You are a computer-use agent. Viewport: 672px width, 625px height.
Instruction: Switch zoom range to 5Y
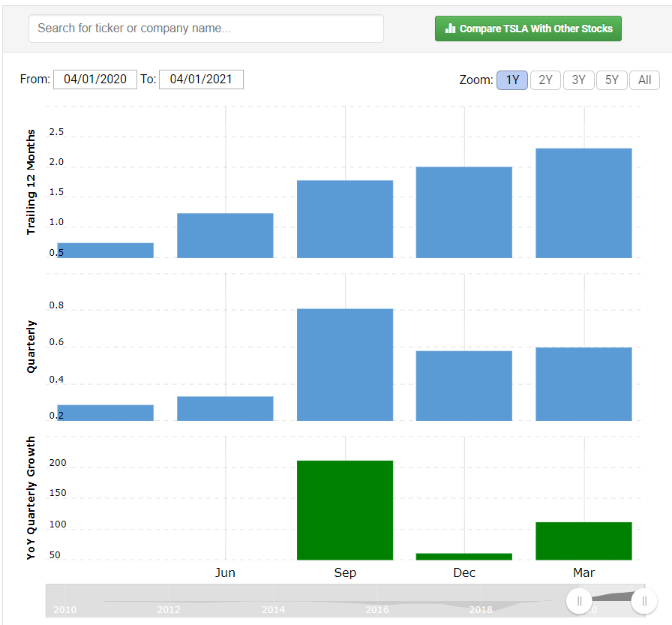point(611,80)
